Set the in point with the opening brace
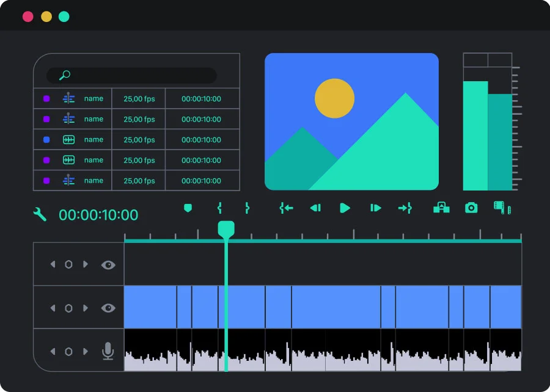 (x=219, y=208)
